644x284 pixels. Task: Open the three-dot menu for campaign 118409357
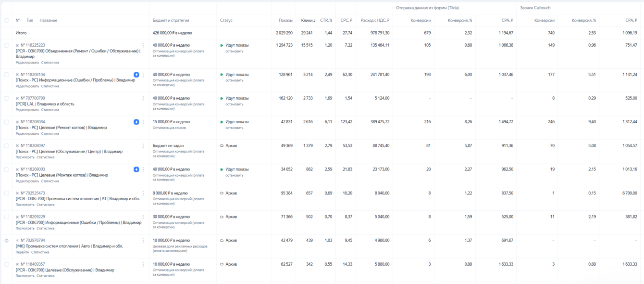[x=143, y=264]
